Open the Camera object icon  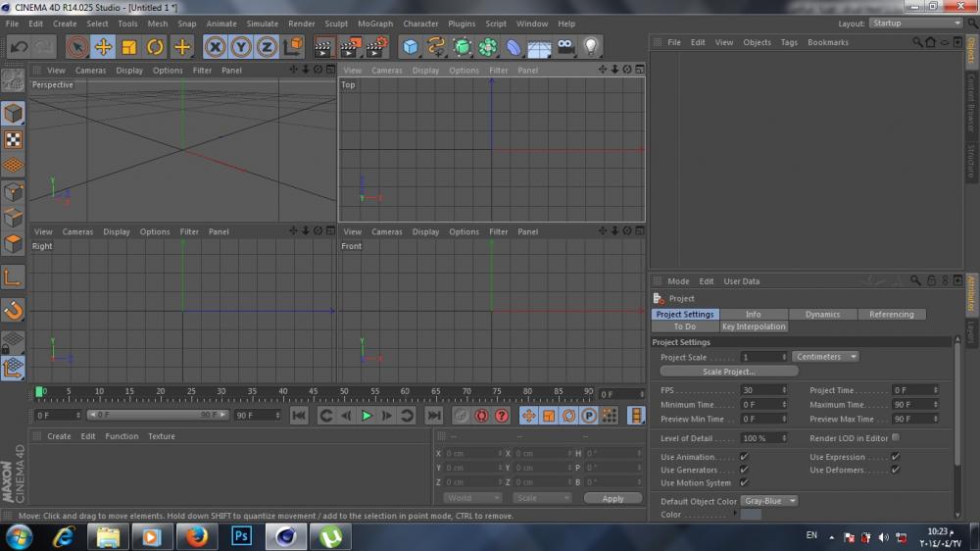coord(565,47)
